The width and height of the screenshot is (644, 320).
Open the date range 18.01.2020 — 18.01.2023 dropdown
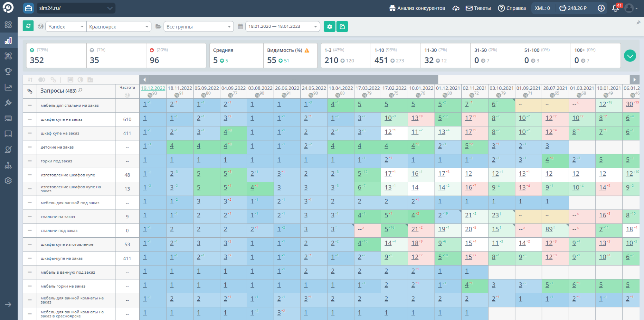283,26
